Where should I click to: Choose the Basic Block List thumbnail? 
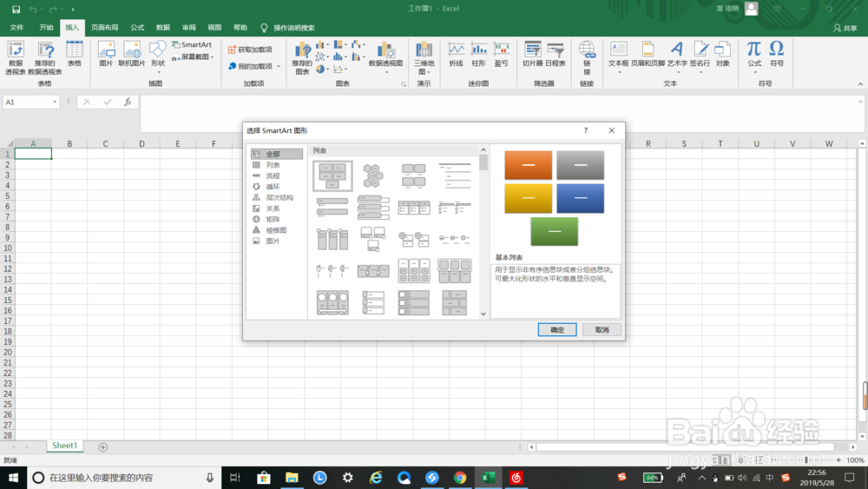[x=332, y=176]
